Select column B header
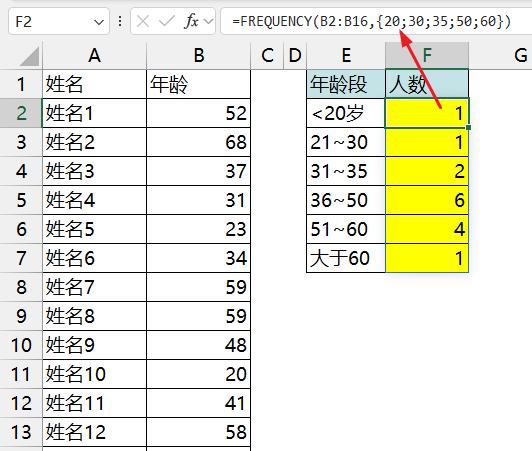The height and width of the screenshot is (451, 532). click(198, 55)
